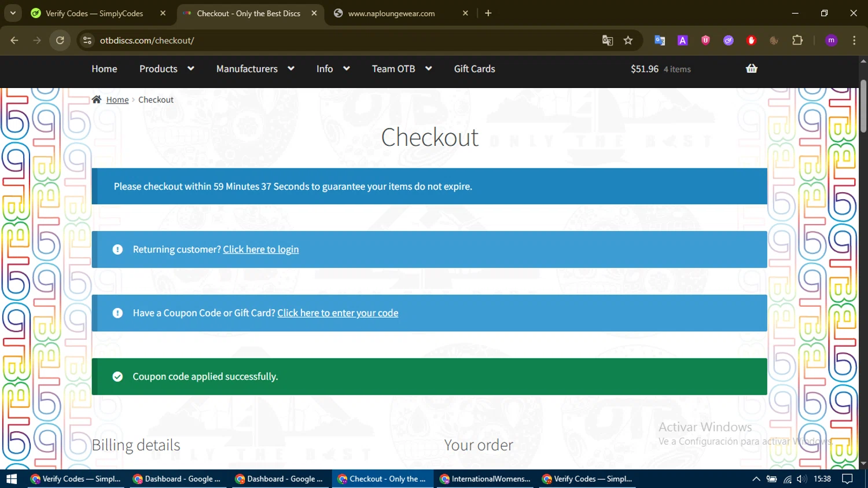Screen dimensions: 868x488
Task: Click the Info menu label
Action: click(x=325, y=69)
